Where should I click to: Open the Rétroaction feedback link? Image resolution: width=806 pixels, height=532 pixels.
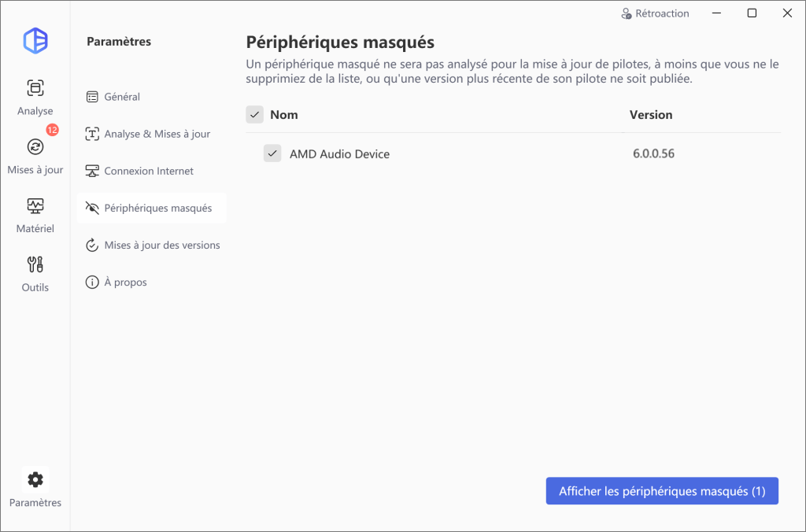[x=655, y=13]
